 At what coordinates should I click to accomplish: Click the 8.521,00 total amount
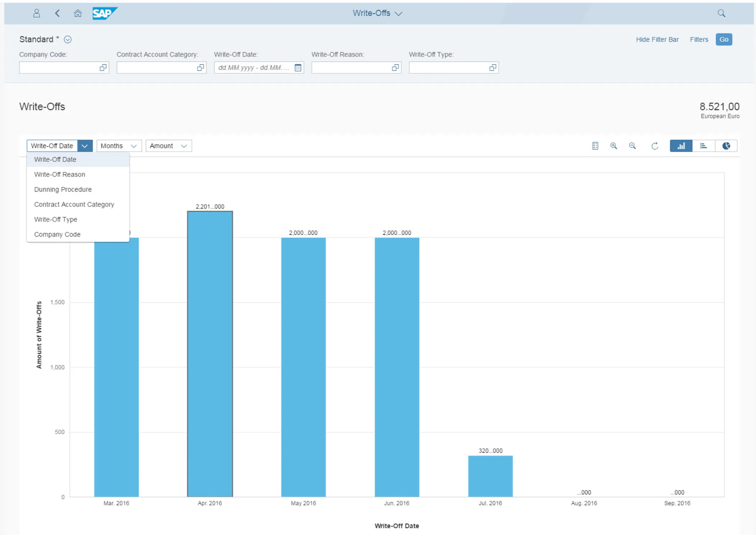click(719, 106)
